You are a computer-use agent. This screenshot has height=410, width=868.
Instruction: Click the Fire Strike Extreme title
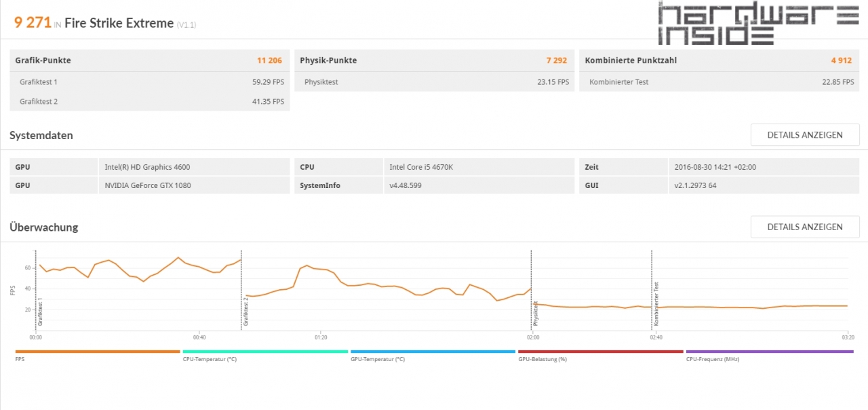click(119, 22)
